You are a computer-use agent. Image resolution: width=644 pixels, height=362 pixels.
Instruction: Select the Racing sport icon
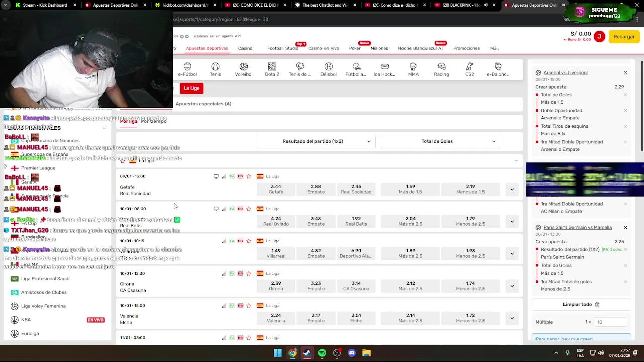coord(441,69)
